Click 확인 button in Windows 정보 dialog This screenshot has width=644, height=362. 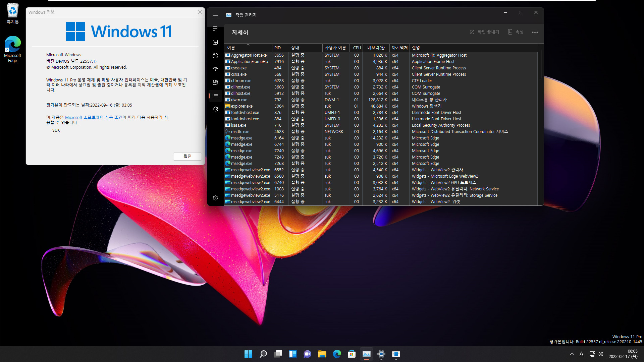[187, 157]
